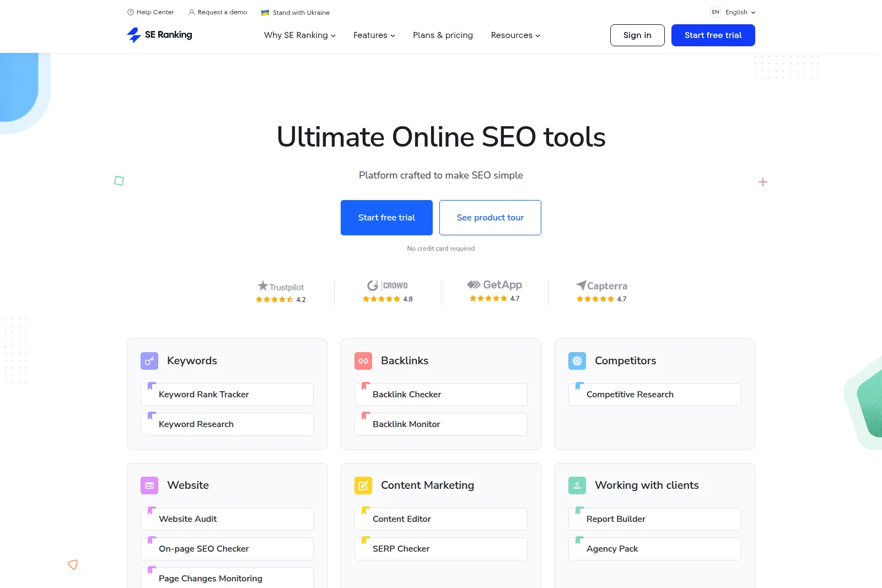Open Plans & pricing
Image resolution: width=882 pixels, height=588 pixels.
tap(443, 35)
